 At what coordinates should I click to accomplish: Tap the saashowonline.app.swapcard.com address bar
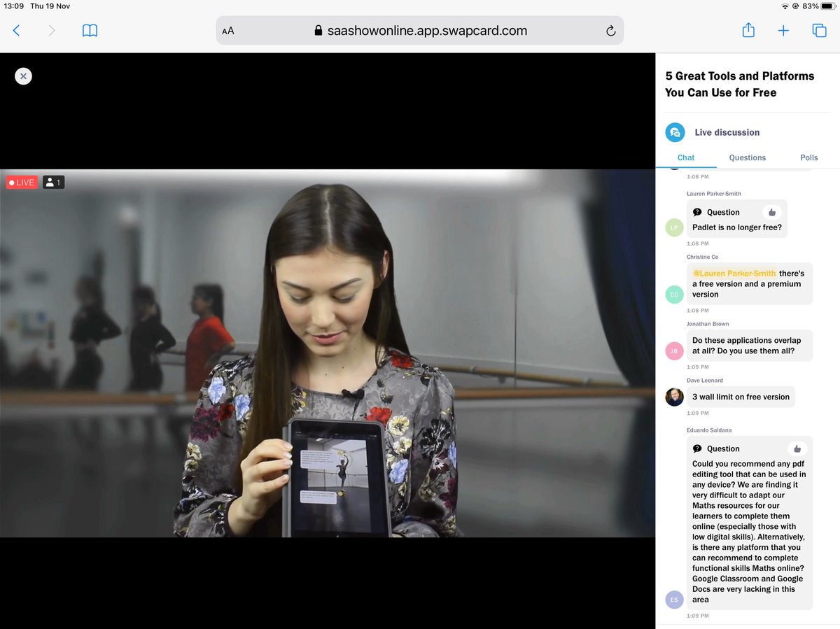click(x=420, y=31)
